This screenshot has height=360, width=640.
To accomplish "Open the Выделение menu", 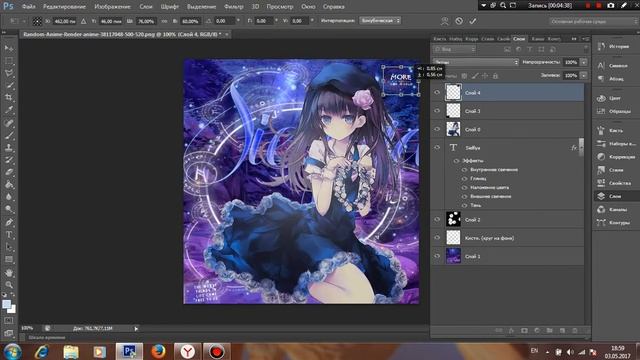I will 201,7.
